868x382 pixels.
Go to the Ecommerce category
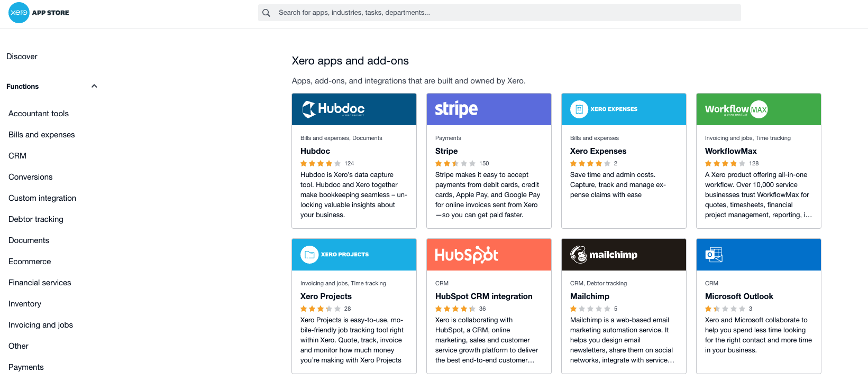pyautogui.click(x=30, y=262)
